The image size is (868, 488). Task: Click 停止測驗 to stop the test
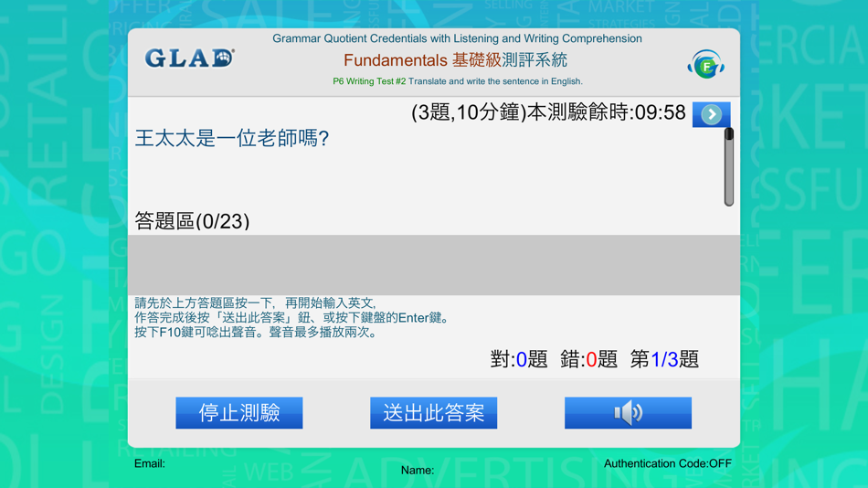(239, 413)
